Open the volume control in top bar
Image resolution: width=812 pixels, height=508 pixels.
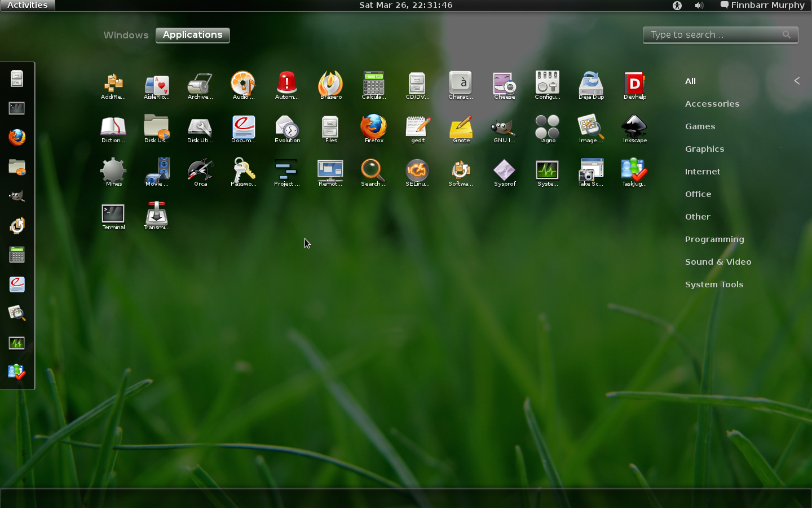point(699,6)
